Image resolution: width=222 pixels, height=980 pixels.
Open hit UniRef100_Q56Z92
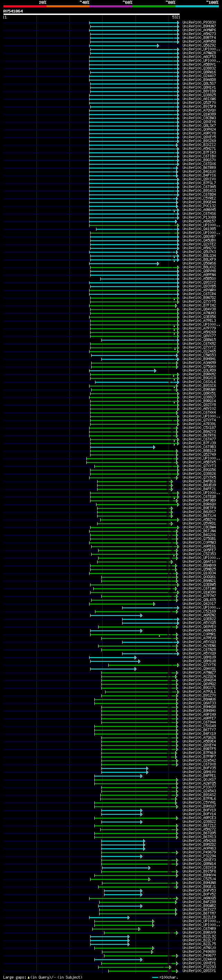[x=199, y=45]
